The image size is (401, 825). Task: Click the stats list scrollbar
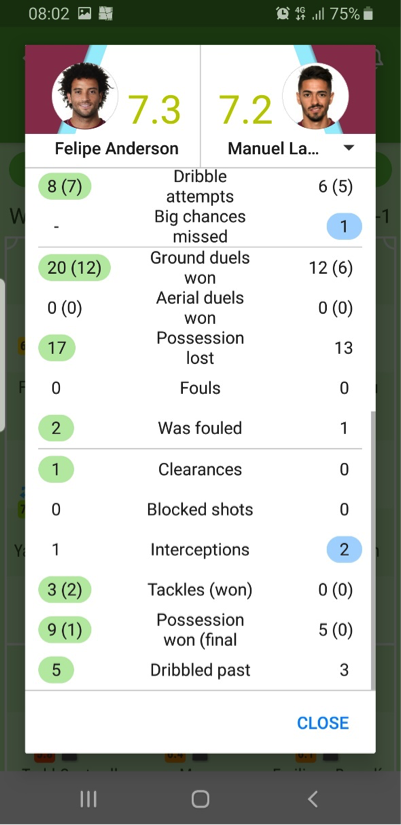tap(373, 550)
